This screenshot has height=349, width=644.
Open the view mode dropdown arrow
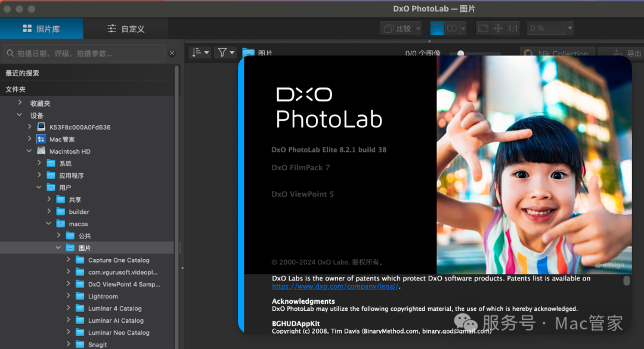(x=463, y=29)
